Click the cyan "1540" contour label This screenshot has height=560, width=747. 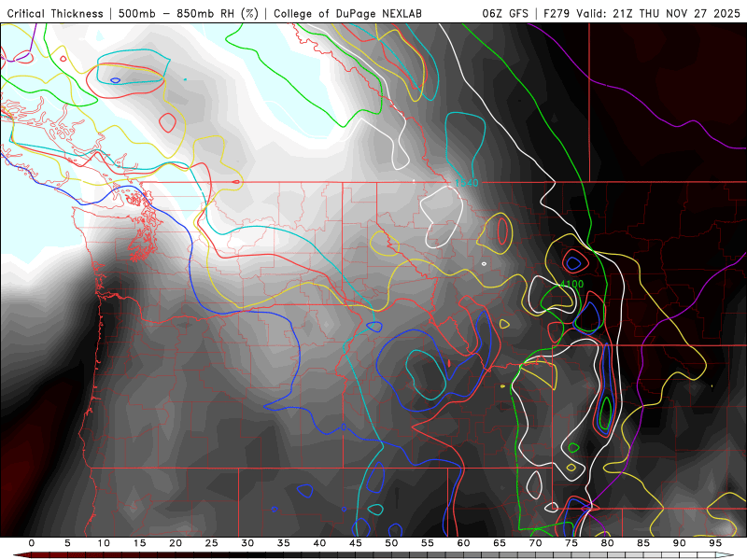click(466, 183)
